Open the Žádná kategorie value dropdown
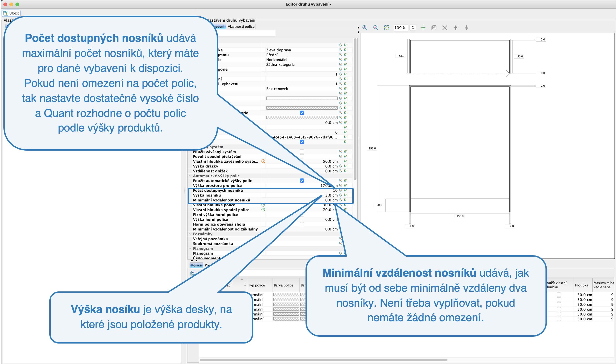 tap(302, 65)
